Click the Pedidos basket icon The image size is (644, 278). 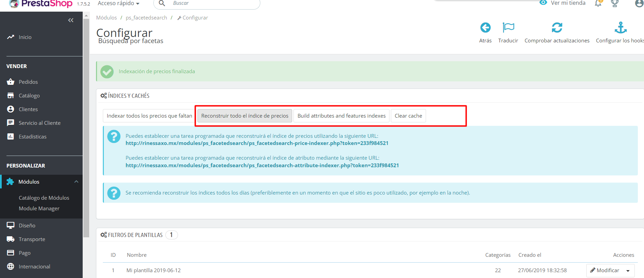pos(11,82)
